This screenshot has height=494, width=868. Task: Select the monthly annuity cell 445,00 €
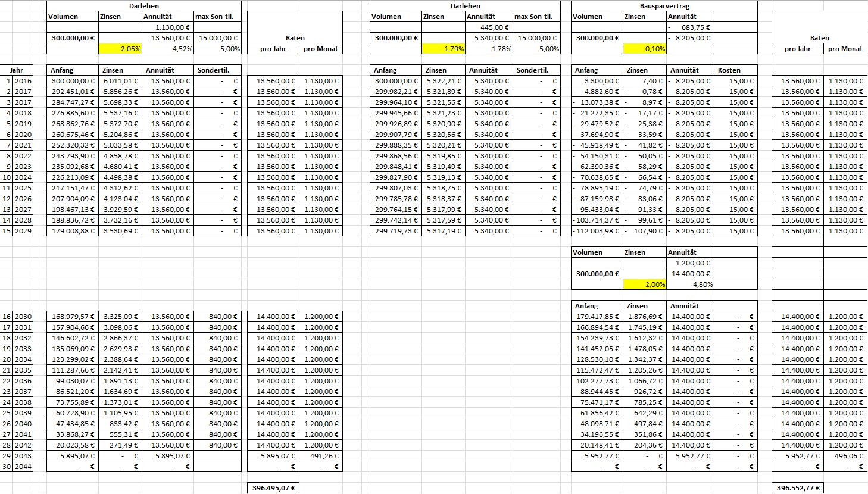489,27
